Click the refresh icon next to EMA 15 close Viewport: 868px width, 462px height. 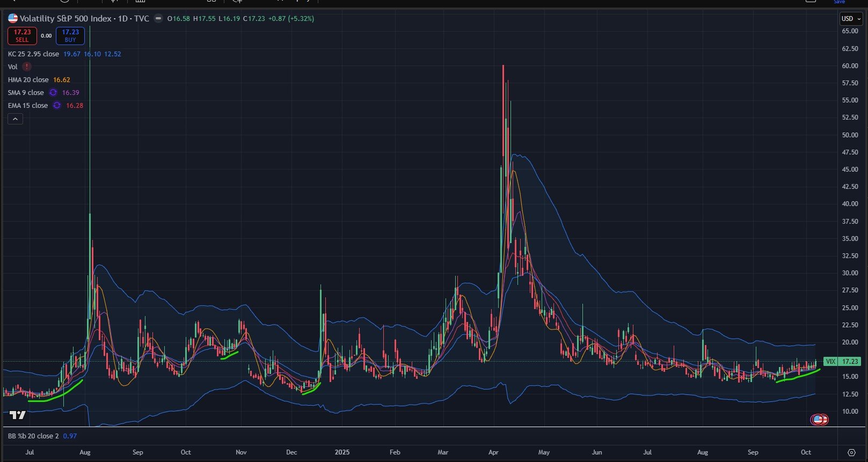point(57,106)
